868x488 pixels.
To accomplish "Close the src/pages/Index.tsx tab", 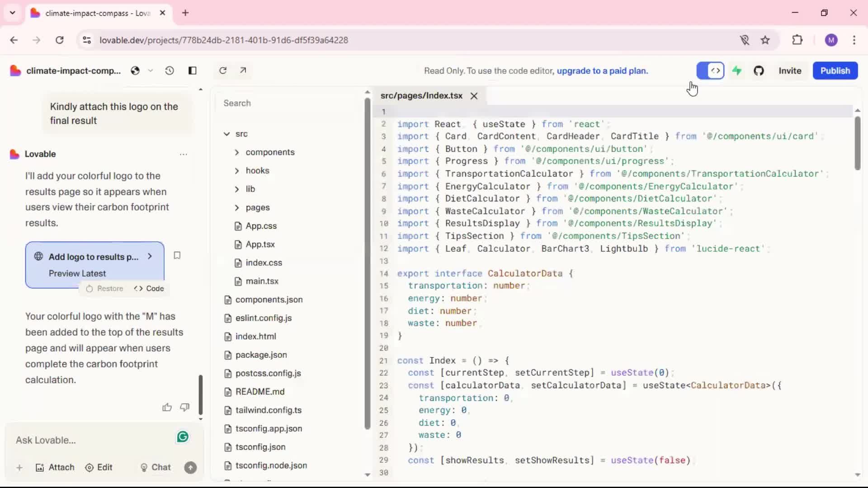I will pyautogui.click(x=474, y=96).
